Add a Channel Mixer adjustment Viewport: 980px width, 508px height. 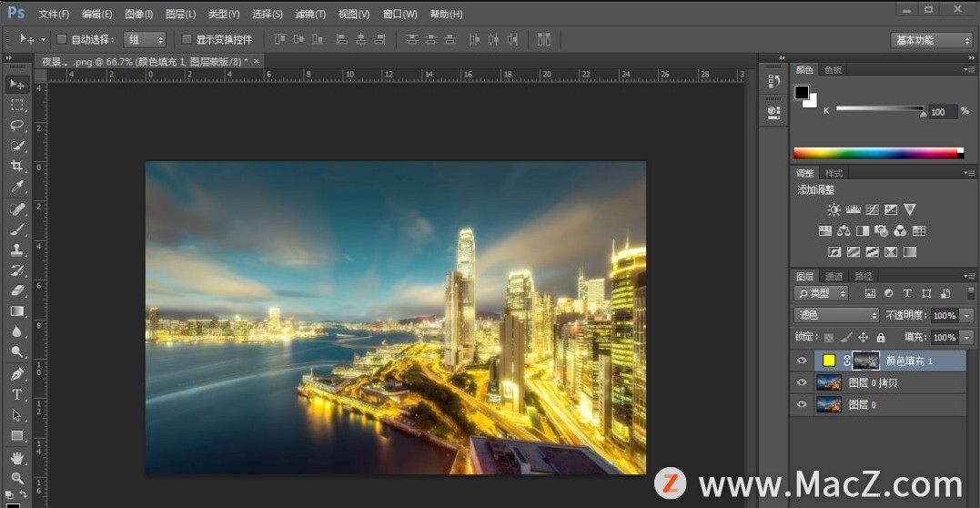(900, 231)
